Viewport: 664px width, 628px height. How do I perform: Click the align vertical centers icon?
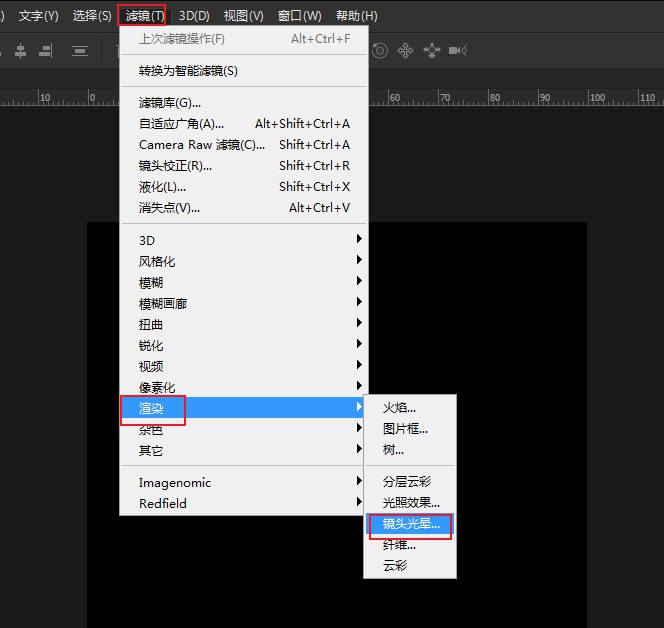20,51
